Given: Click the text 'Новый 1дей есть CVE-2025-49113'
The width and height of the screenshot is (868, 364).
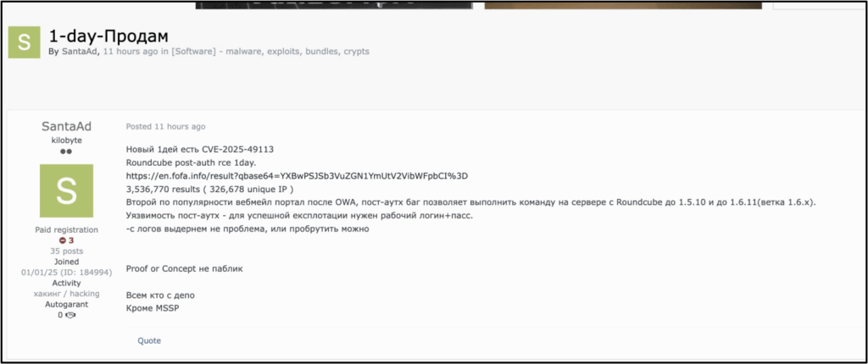Looking at the screenshot, I should click(x=200, y=149).
